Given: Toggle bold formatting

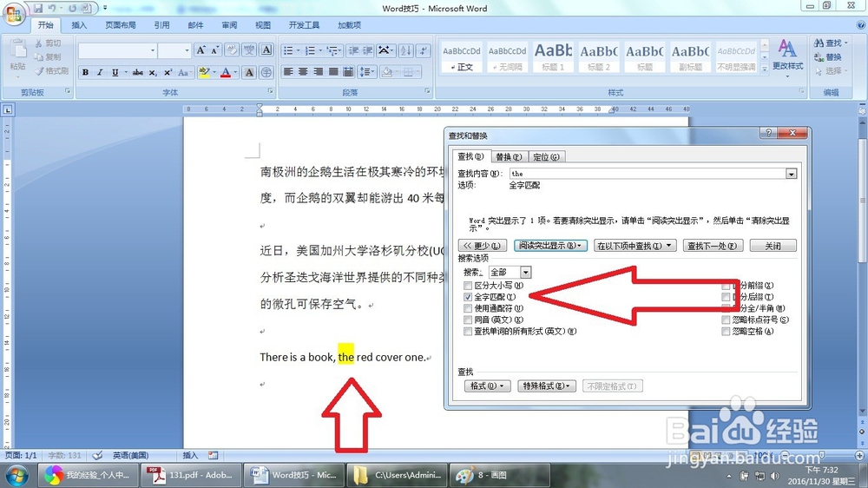Looking at the screenshot, I should (x=85, y=73).
